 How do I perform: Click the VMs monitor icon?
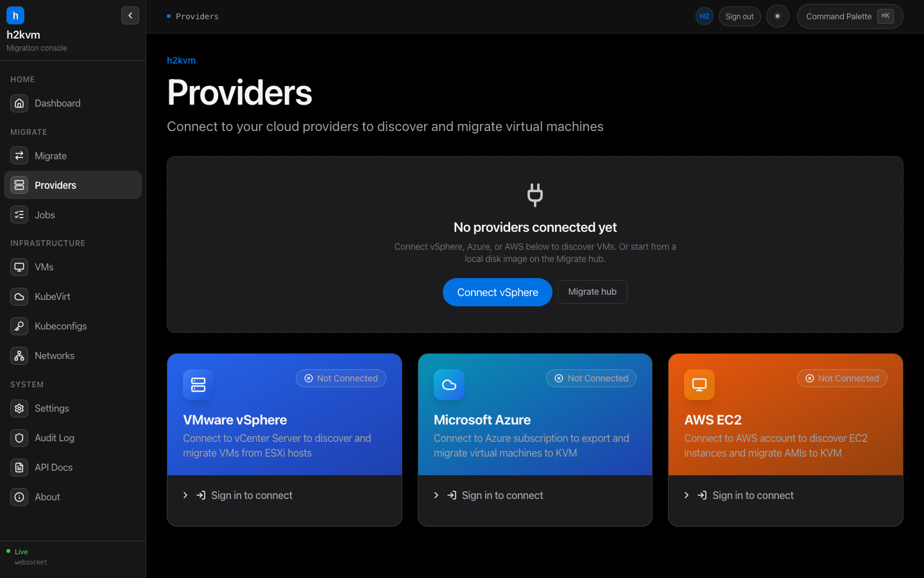click(19, 267)
